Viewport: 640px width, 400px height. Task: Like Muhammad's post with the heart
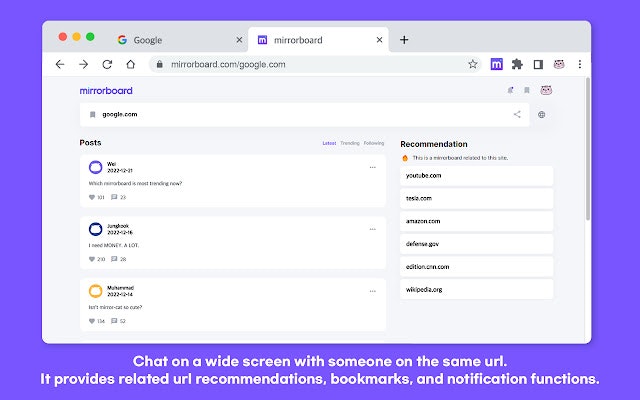click(x=92, y=321)
